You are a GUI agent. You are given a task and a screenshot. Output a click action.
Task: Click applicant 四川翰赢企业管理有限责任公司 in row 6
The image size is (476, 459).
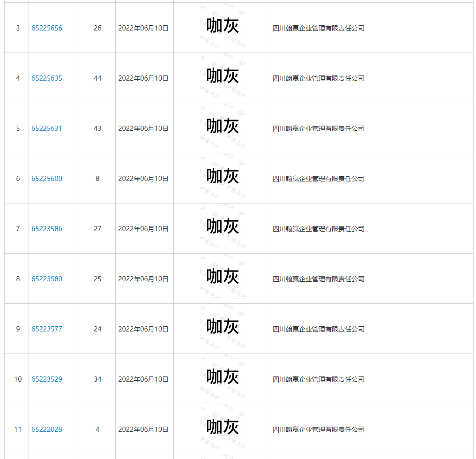319,178
